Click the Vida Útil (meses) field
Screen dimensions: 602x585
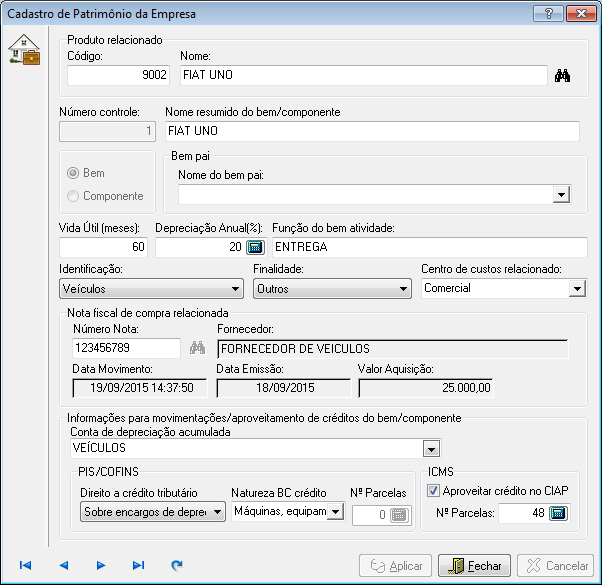pyautogui.click(x=104, y=246)
